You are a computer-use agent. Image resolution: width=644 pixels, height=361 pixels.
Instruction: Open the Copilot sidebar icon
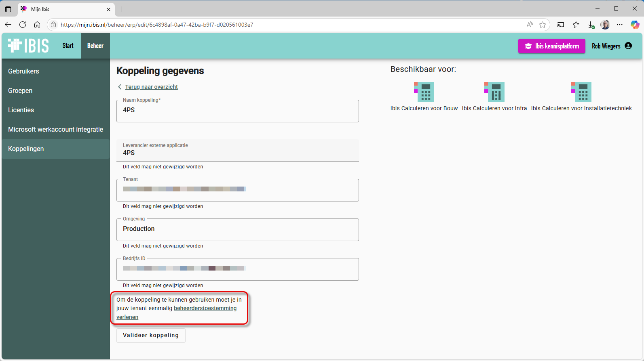click(635, 25)
